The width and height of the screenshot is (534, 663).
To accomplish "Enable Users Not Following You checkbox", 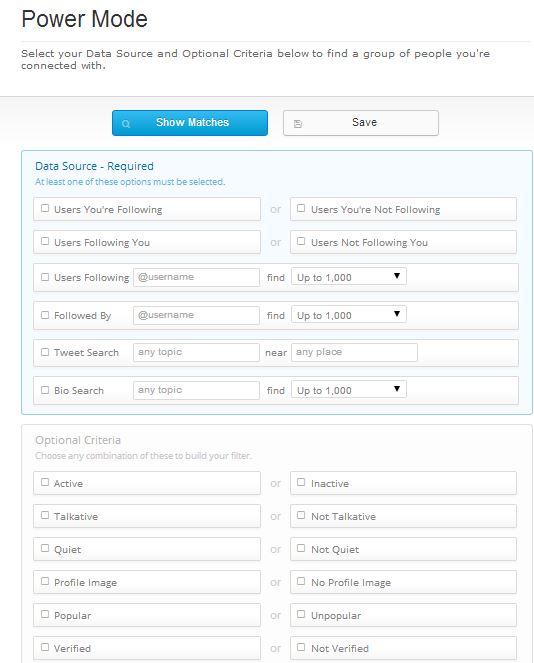I will [301, 241].
